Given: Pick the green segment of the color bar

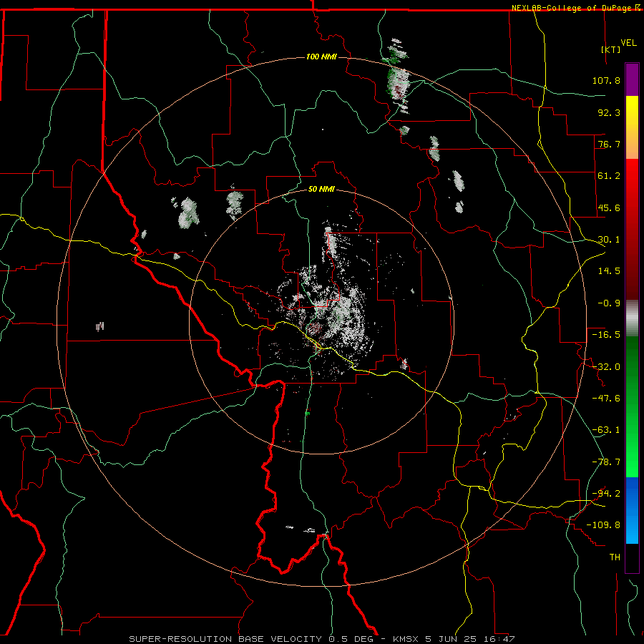Looking at the screenshot, I should click(x=632, y=406).
